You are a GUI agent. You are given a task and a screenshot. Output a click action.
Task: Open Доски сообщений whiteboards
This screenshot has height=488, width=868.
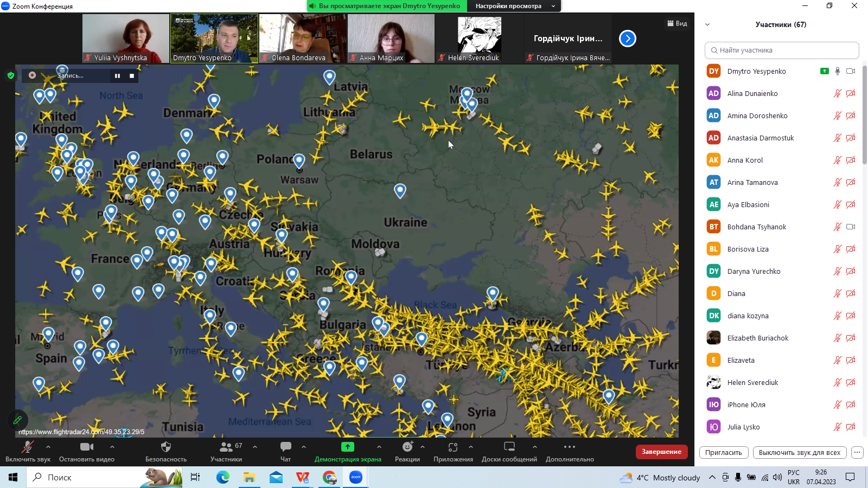(x=509, y=447)
